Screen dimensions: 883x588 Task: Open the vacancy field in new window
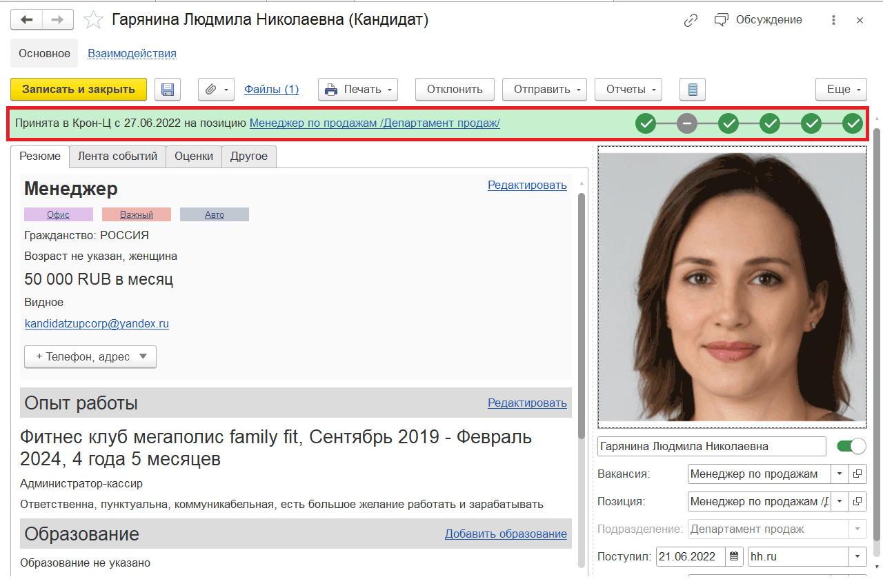pos(857,474)
